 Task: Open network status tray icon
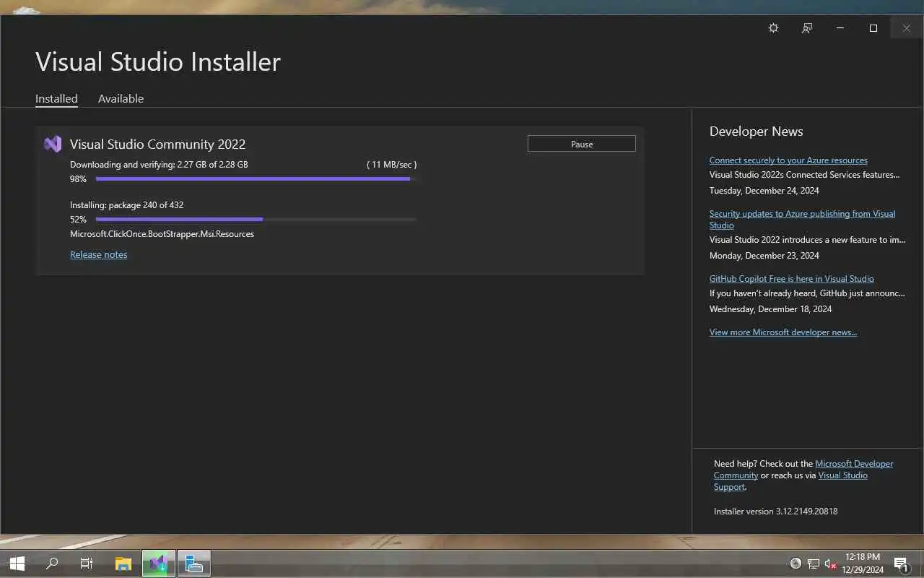814,564
